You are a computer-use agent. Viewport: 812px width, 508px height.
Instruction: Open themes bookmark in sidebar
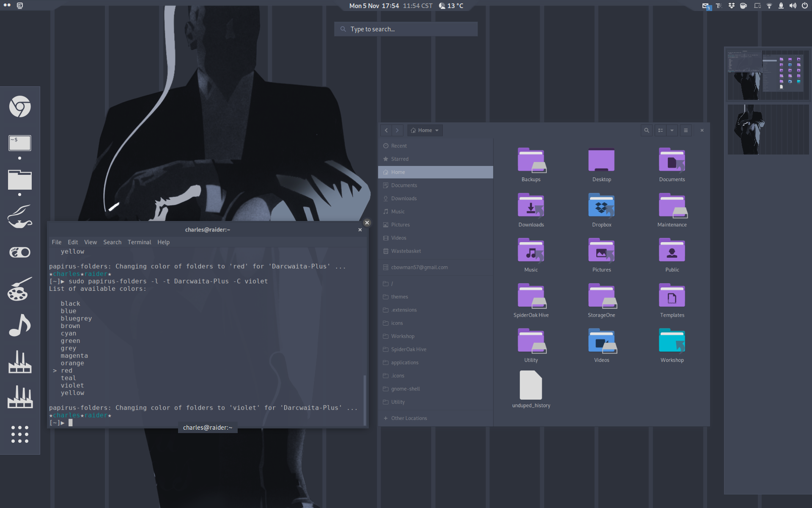(x=436, y=297)
